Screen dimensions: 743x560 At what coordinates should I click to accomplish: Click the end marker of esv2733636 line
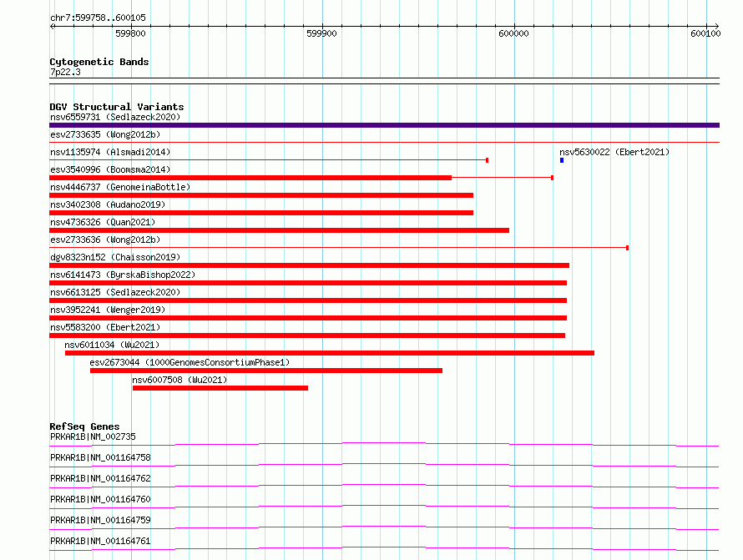(x=628, y=248)
